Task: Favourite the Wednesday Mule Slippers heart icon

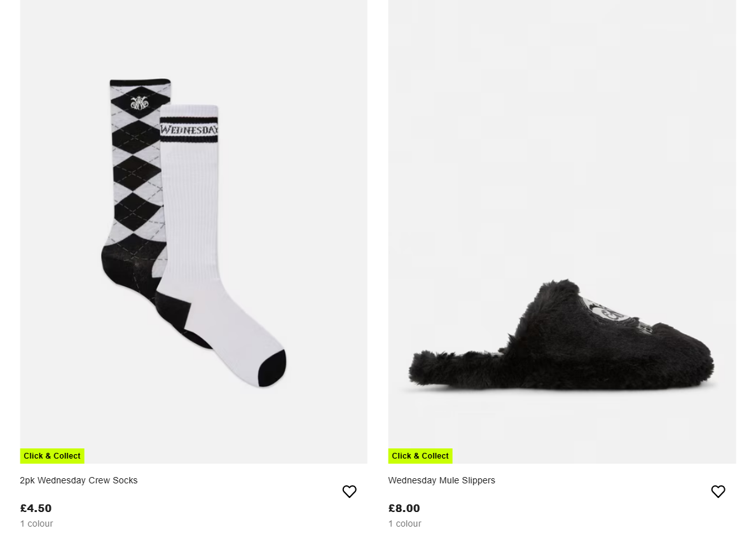Action: click(718, 491)
